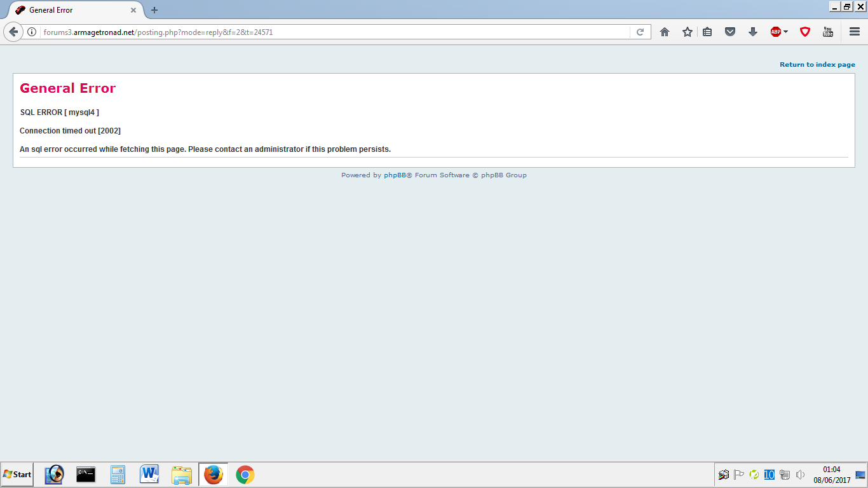Click the volume speaker icon in tray
Viewport: 868px width, 488px height.
coord(801,475)
